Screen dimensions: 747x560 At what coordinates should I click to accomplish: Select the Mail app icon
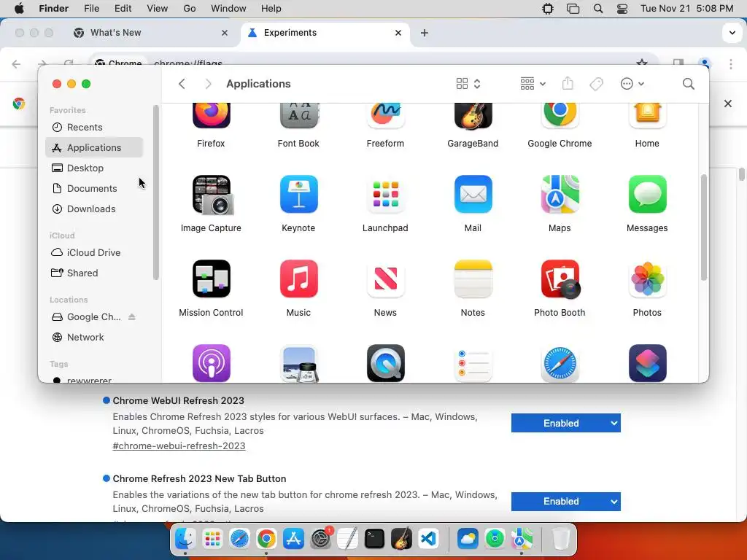click(x=473, y=194)
